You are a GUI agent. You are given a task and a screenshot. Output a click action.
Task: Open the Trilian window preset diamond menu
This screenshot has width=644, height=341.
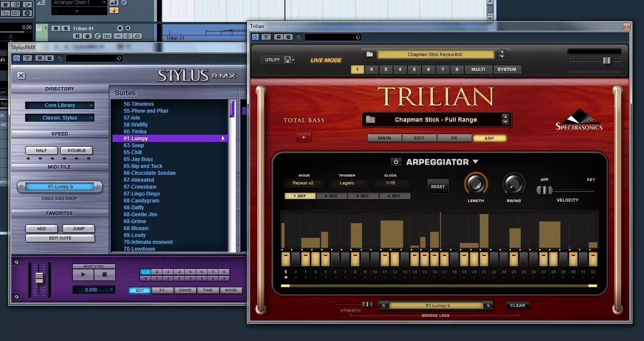pyautogui.click(x=358, y=37)
